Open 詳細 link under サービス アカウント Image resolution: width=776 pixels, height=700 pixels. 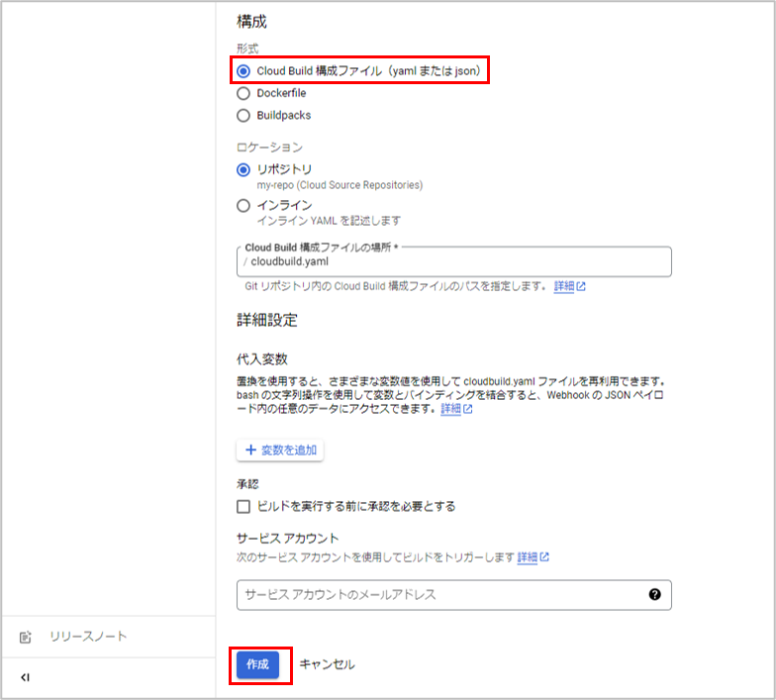coord(533,557)
